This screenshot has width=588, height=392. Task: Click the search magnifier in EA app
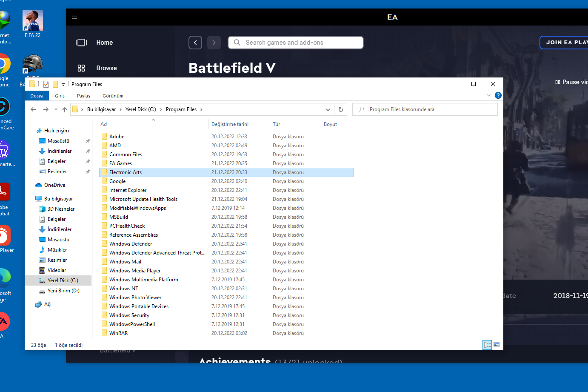click(237, 43)
